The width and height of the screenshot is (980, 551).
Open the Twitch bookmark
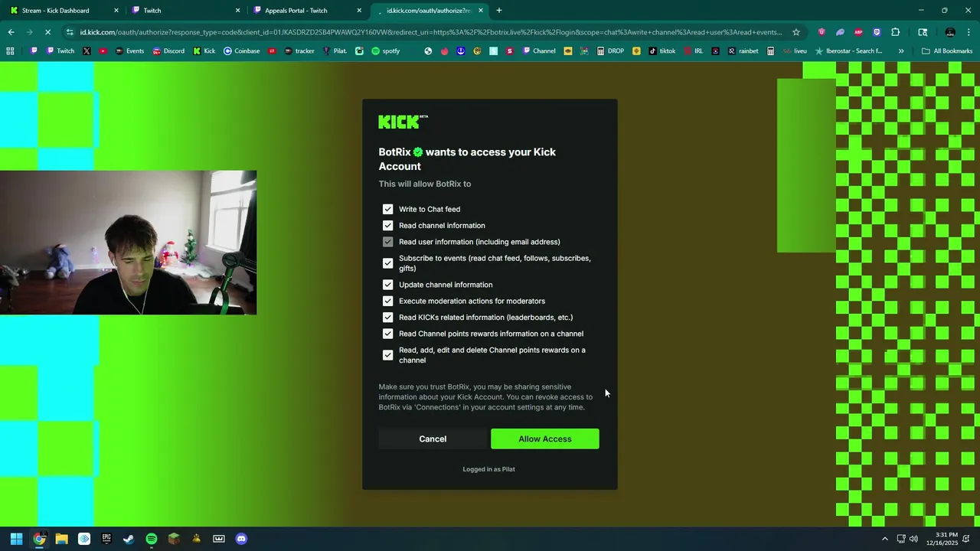[x=60, y=51]
